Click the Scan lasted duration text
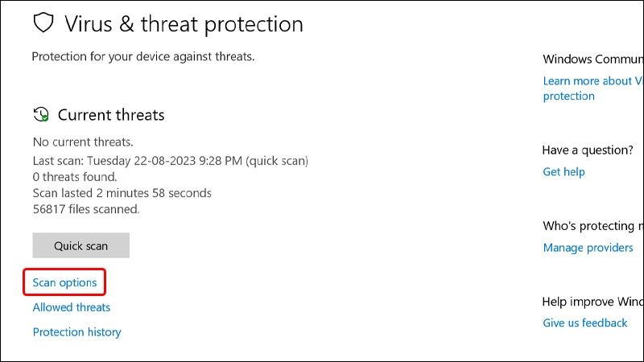 [x=122, y=193]
